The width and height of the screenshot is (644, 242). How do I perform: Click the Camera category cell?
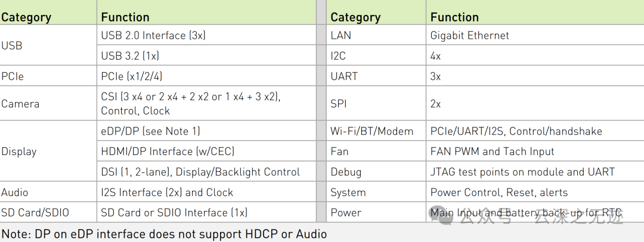coord(20,104)
